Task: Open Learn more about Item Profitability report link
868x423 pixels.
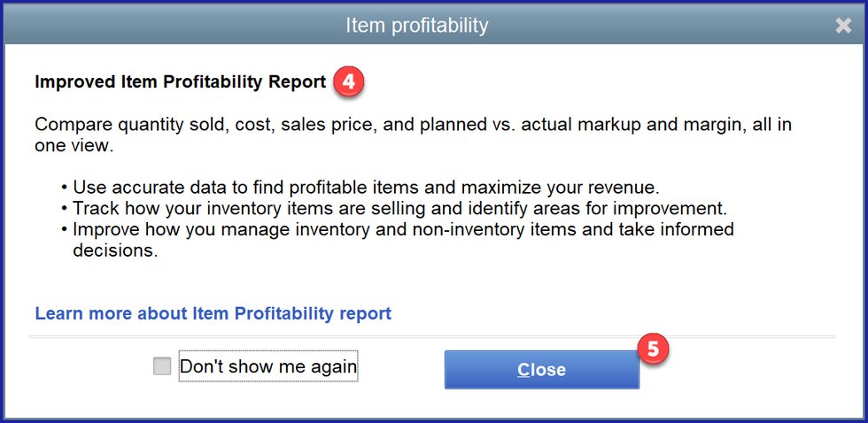Action: point(213,313)
